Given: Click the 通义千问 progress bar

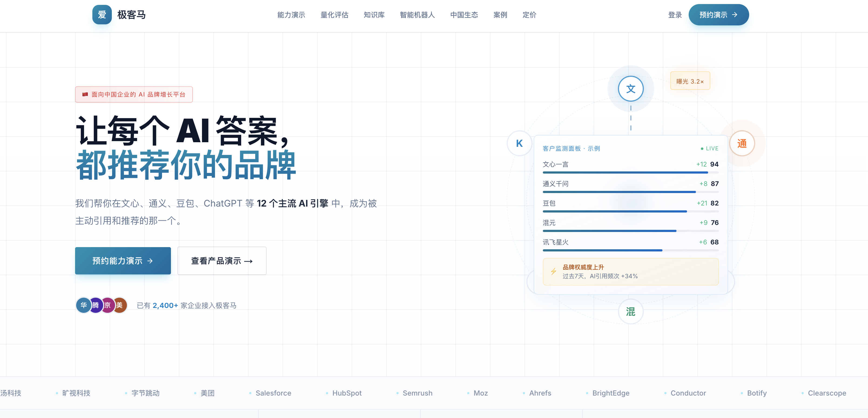Looking at the screenshot, I should (630, 192).
